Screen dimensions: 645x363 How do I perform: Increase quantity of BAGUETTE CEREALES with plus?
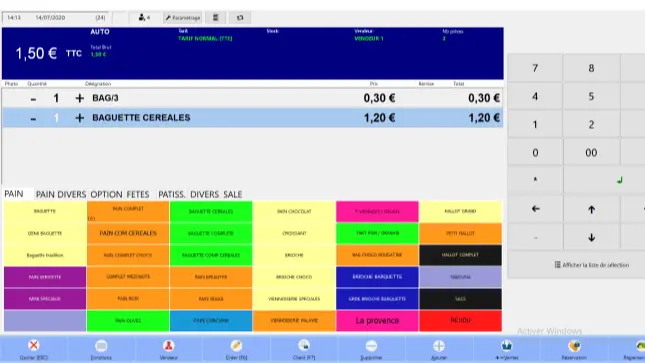click(79, 118)
